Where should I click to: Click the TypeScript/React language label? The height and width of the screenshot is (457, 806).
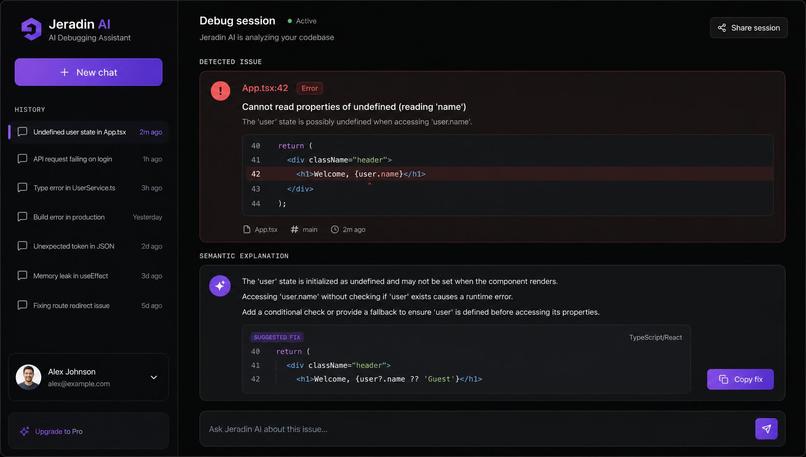tap(655, 337)
